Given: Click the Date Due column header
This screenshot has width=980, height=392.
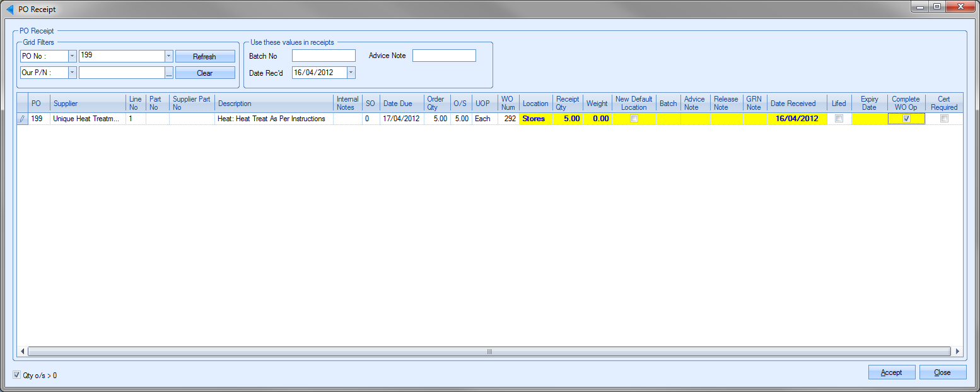Looking at the screenshot, I should 402,103.
